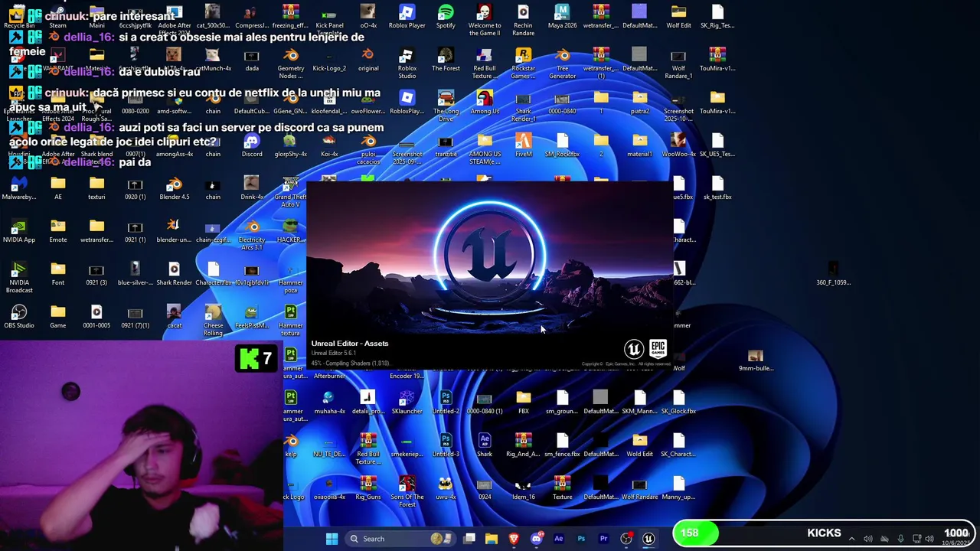
Task: Select the uwu-4x image file
Action: (x=446, y=488)
